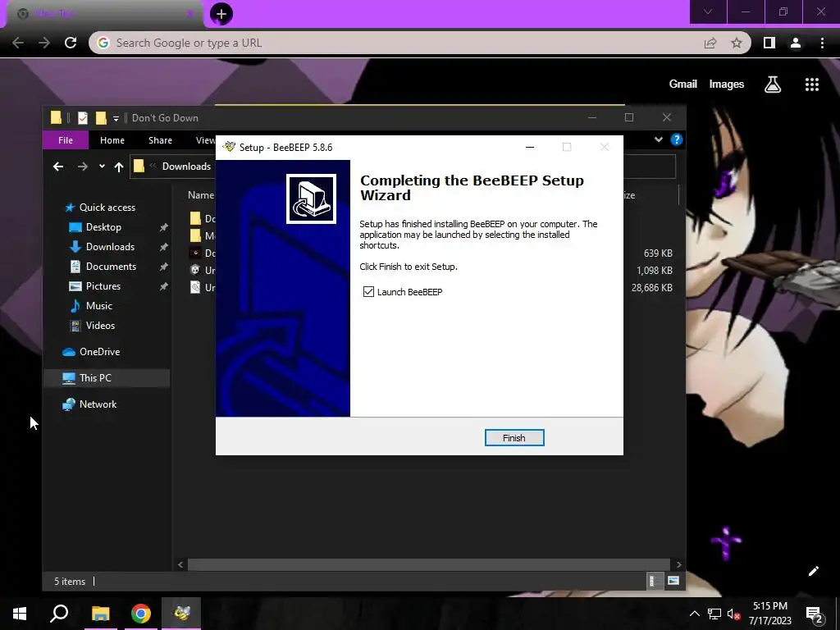Open the Gmail link on new tab page
Viewport: 840px width, 630px height.
pyautogui.click(x=683, y=84)
